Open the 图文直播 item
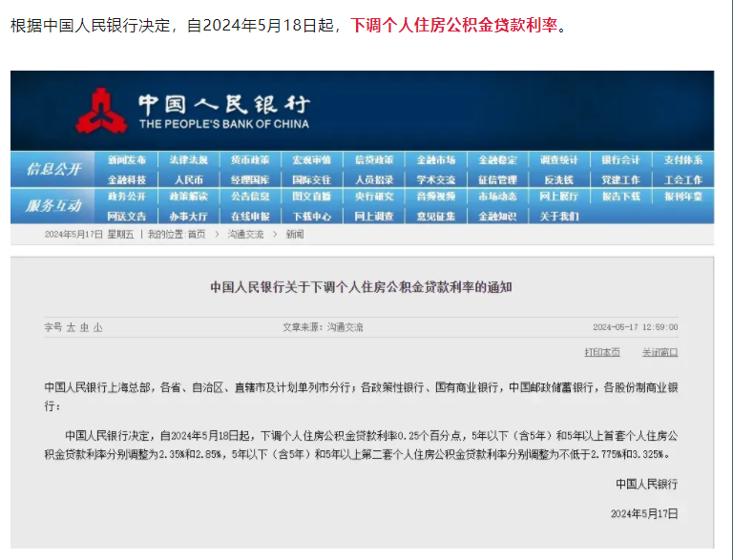This screenshot has width=733, height=560. (312, 197)
